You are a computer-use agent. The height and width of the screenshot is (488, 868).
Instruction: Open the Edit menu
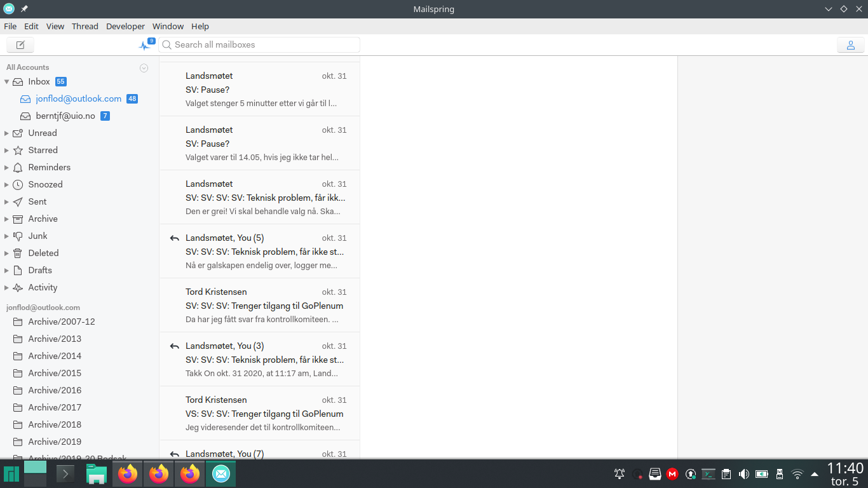31,26
